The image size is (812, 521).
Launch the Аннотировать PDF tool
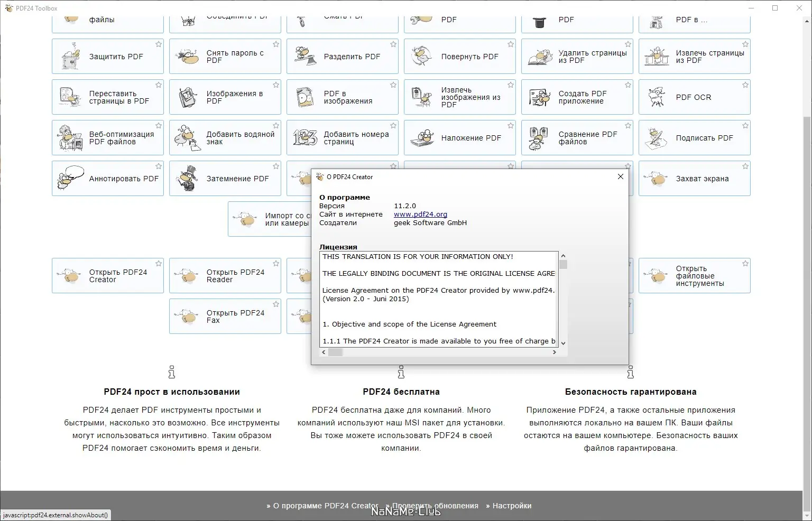[108, 179]
